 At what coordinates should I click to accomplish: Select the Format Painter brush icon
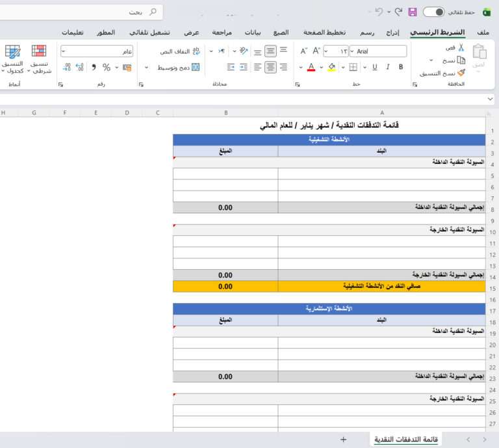(461, 73)
